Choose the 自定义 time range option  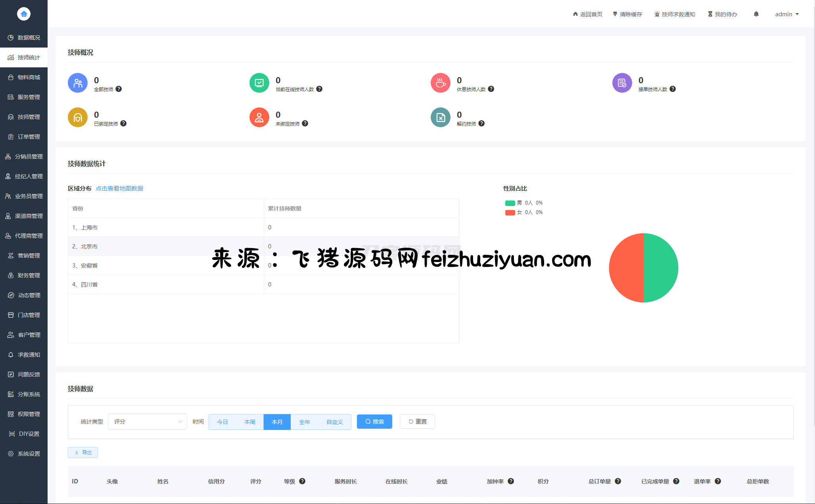click(335, 422)
